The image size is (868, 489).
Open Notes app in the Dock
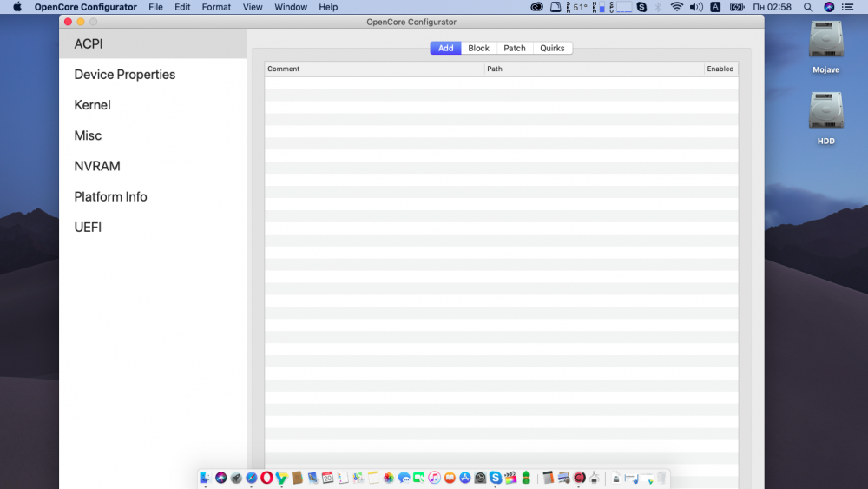coord(373,478)
